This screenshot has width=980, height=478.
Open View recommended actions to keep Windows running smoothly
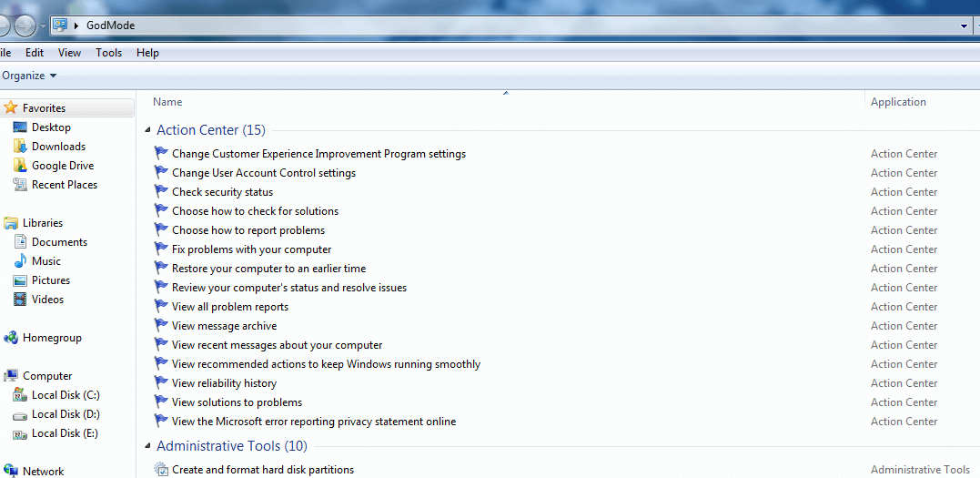click(327, 364)
